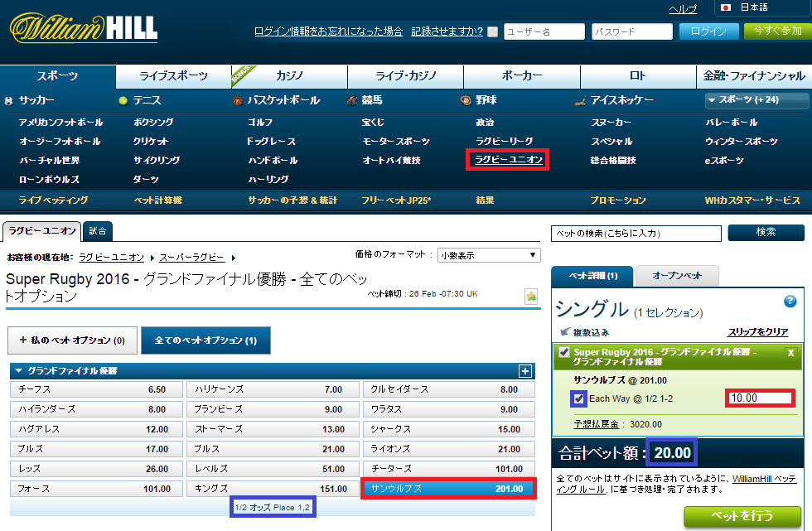The height and width of the screenshot is (531, 812).
Task: Open the 結果 results link
Action: (486, 200)
